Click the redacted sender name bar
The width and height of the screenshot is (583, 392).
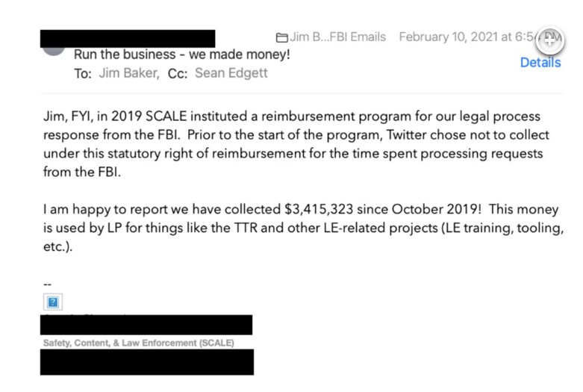pyautogui.click(x=127, y=37)
